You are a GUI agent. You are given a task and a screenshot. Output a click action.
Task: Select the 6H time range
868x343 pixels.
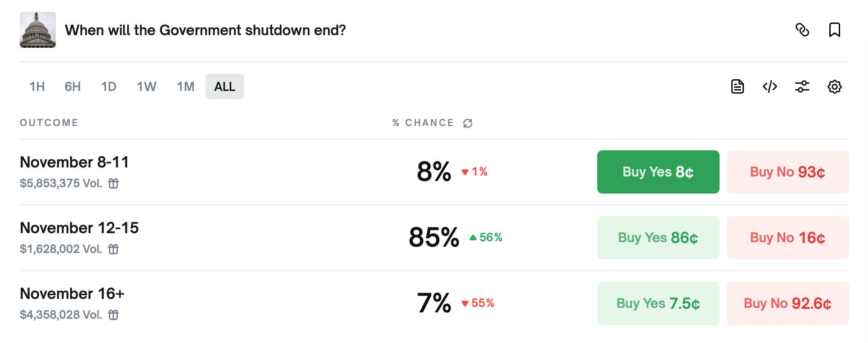72,86
